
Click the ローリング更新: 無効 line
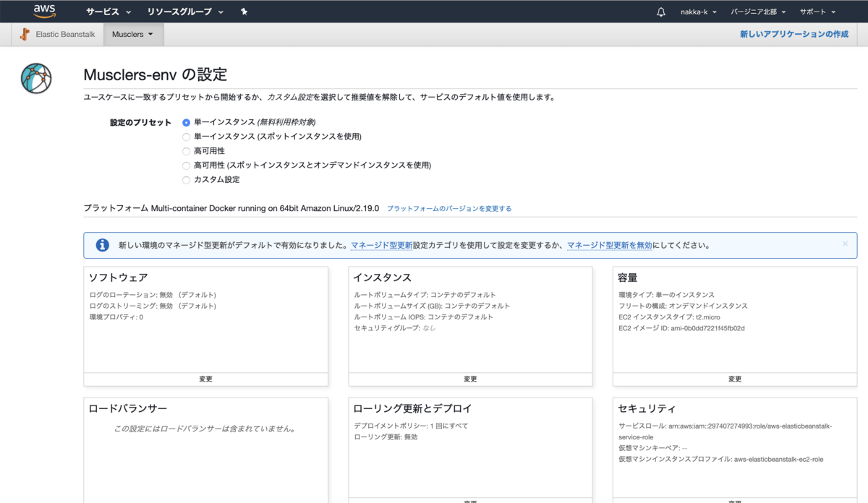click(x=386, y=437)
